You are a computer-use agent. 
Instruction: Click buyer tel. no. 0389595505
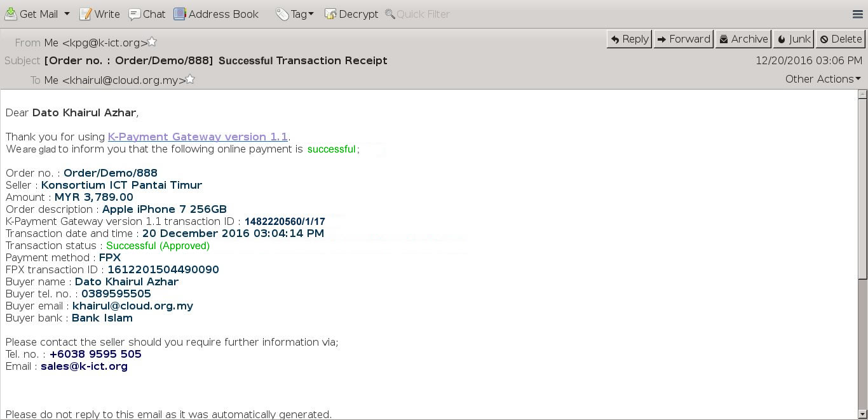pyautogui.click(x=116, y=294)
